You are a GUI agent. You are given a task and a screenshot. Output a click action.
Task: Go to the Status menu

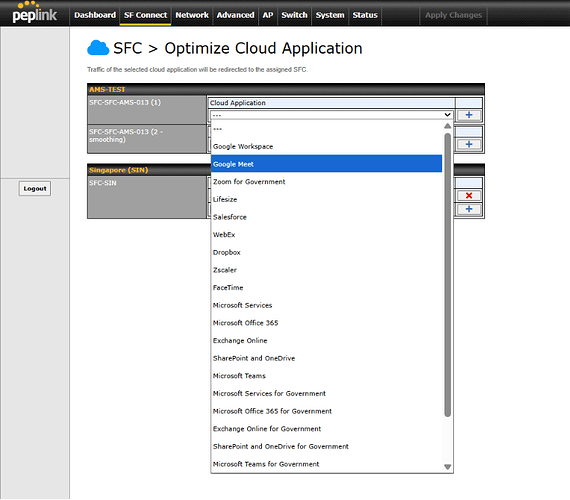[365, 15]
